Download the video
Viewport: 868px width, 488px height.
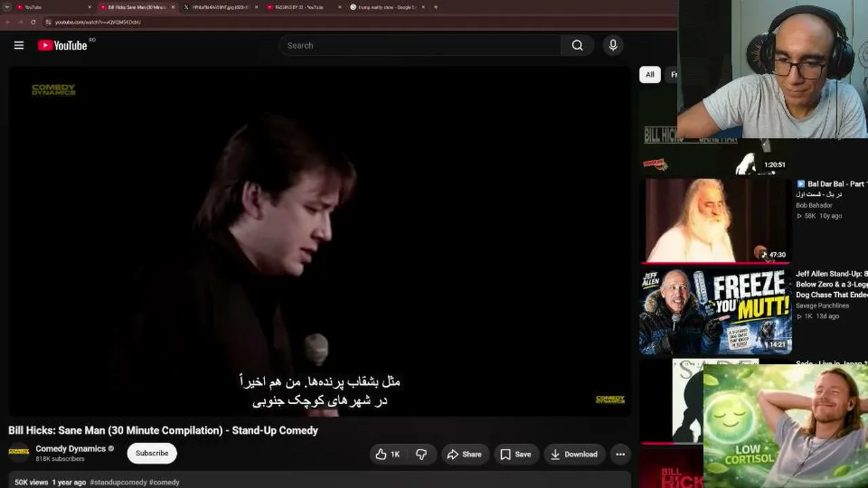[x=574, y=454]
